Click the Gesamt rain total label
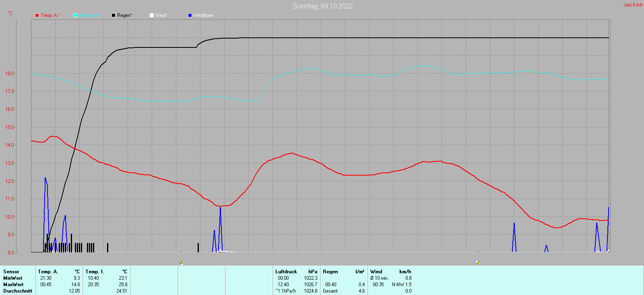 (330, 291)
